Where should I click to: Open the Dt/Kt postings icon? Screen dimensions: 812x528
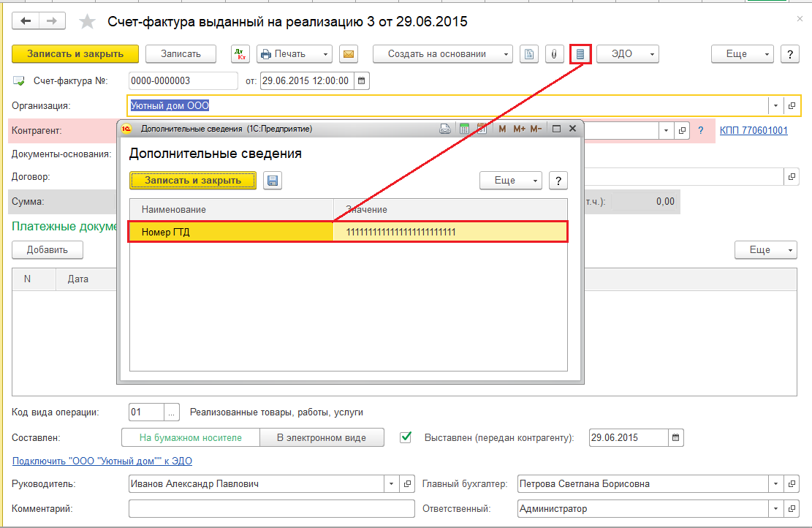(240, 54)
